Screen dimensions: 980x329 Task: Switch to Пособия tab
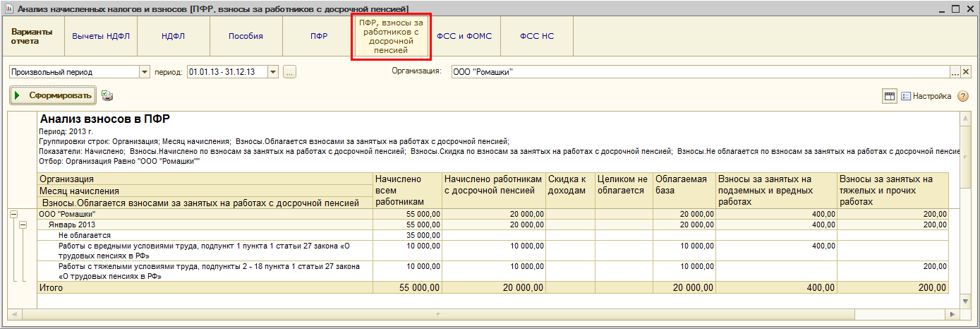pyautogui.click(x=246, y=36)
